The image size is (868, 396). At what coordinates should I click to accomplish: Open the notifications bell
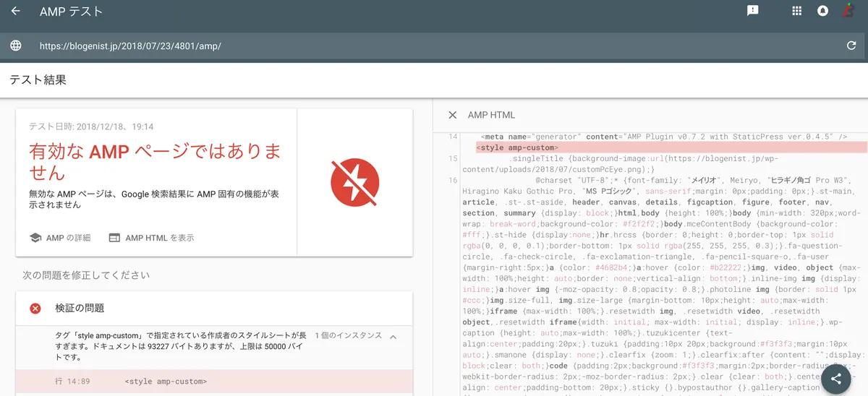pyautogui.click(x=822, y=11)
